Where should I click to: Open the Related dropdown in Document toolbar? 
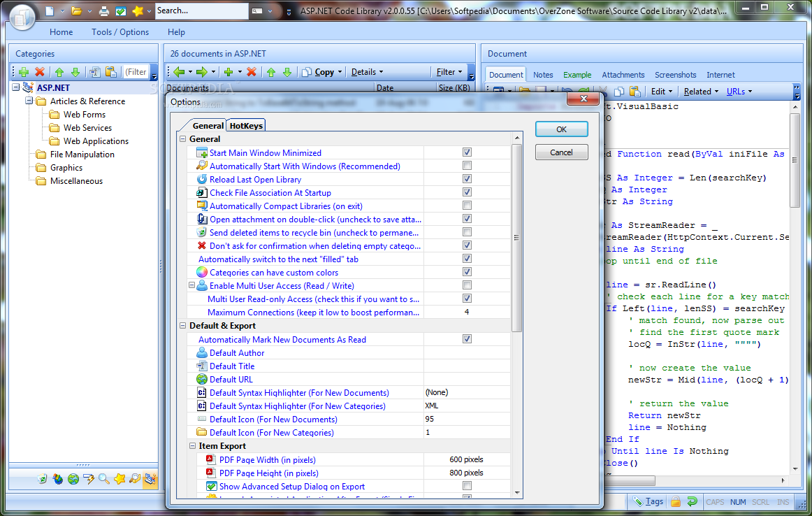[x=701, y=92]
